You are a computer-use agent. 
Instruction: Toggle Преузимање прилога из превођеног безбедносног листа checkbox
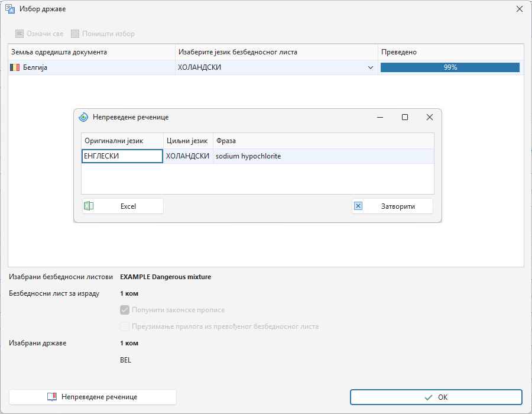click(125, 326)
